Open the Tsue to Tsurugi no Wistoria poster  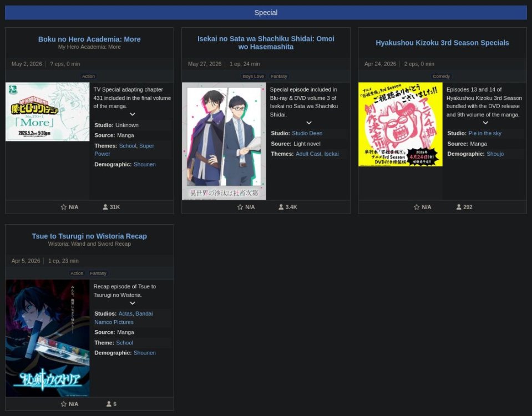coord(47,338)
